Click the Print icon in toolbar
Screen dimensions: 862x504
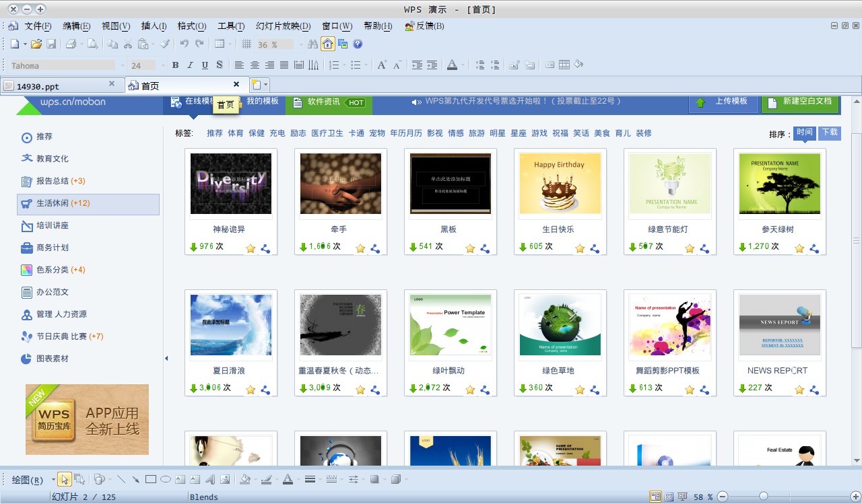pyautogui.click(x=71, y=44)
